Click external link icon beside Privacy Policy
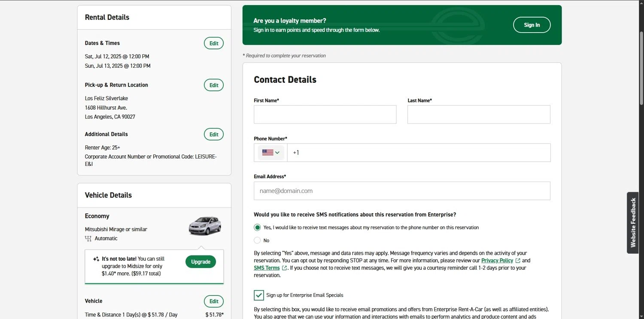Screen dimensions: 644x319 (518, 261)
